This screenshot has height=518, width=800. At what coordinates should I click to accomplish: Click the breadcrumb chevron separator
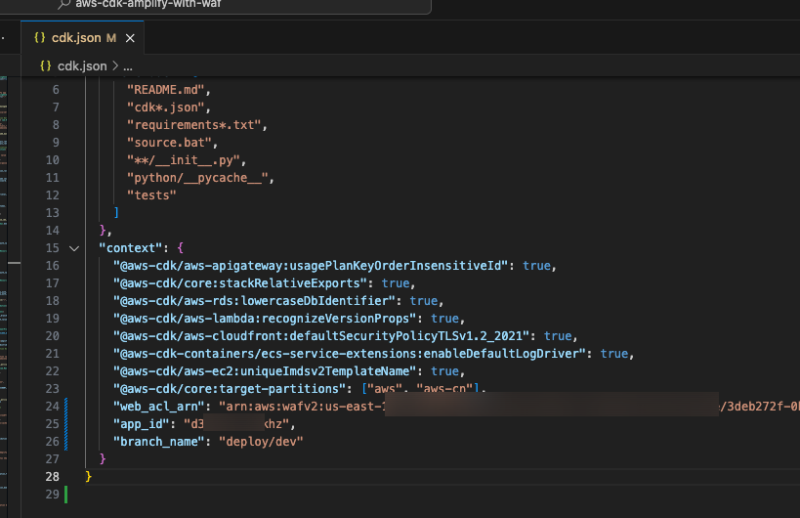tap(114, 65)
